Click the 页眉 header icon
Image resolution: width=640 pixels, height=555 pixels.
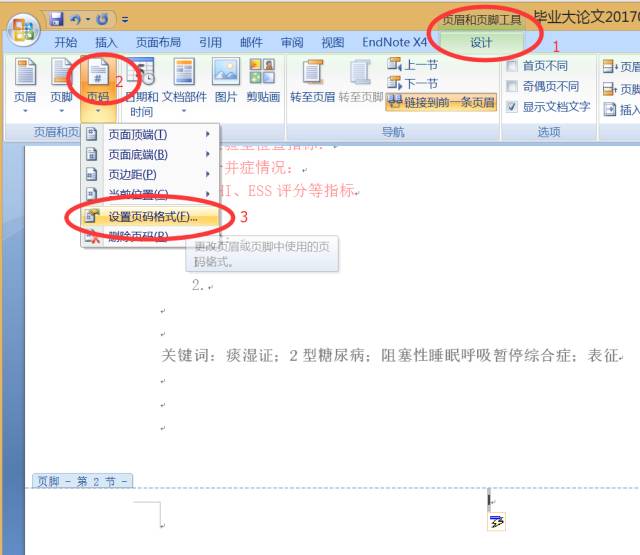[x=25, y=72]
